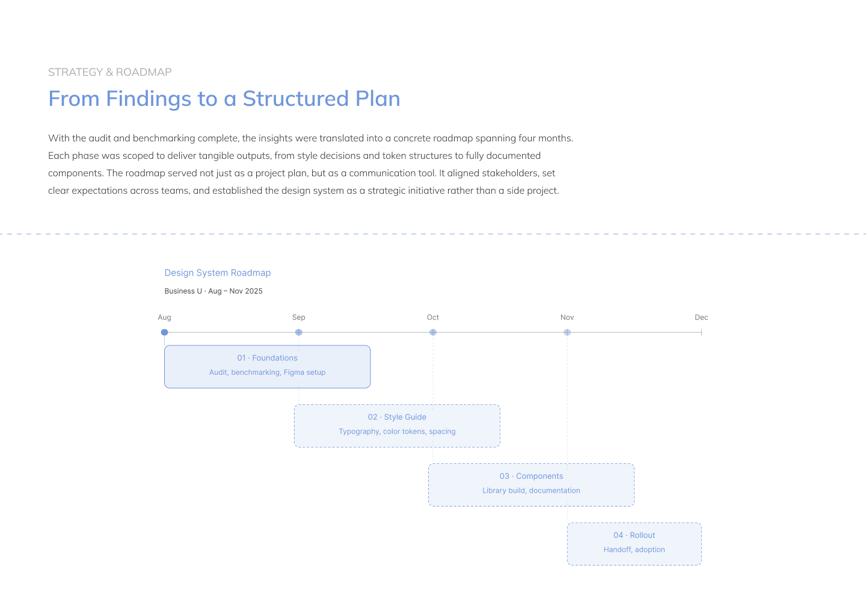Image resolution: width=866 pixels, height=616 pixels.
Task: Select the Sep marker on the timeline
Action: (x=299, y=332)
